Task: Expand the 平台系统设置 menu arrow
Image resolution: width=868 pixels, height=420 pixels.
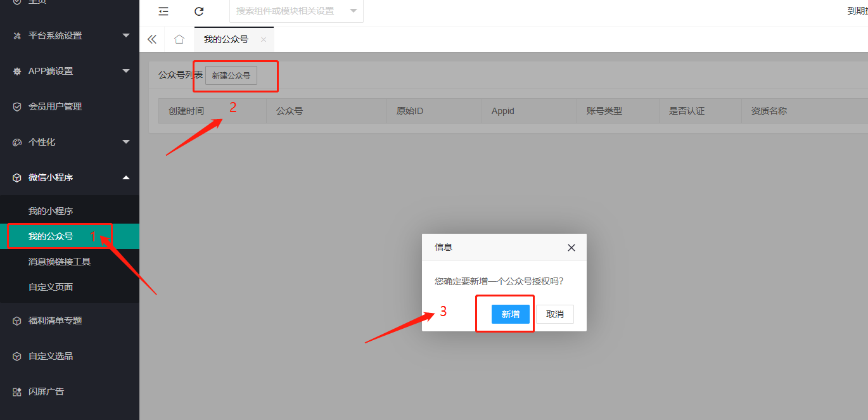Action: click(126, 35)
